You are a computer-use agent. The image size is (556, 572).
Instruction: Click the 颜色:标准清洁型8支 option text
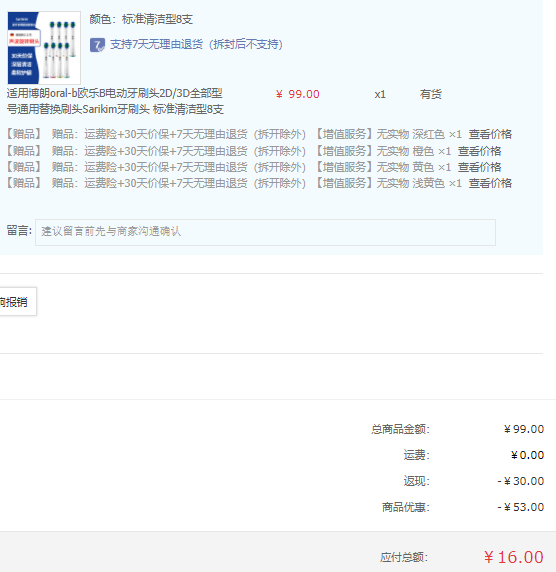(x=141, y=19)
